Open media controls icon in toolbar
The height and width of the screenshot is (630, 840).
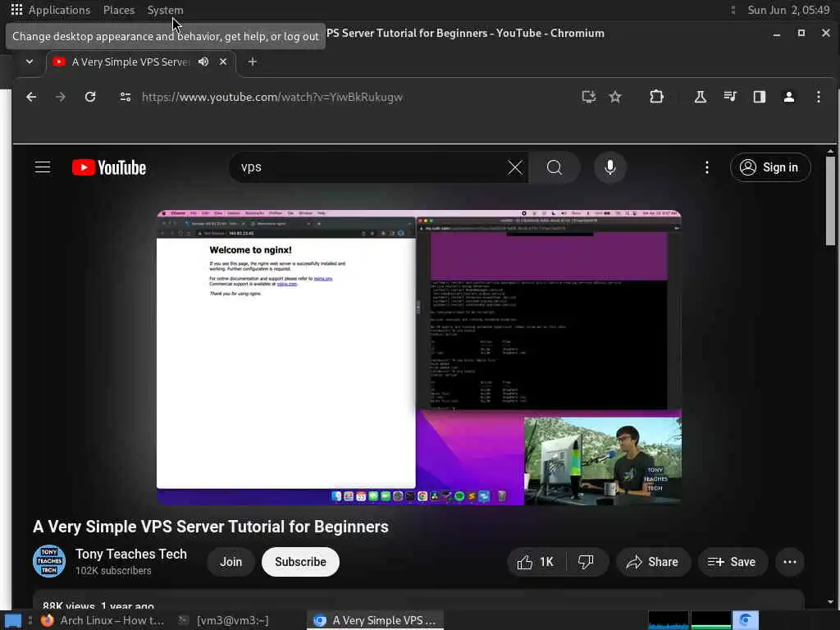tap(729, 97)
